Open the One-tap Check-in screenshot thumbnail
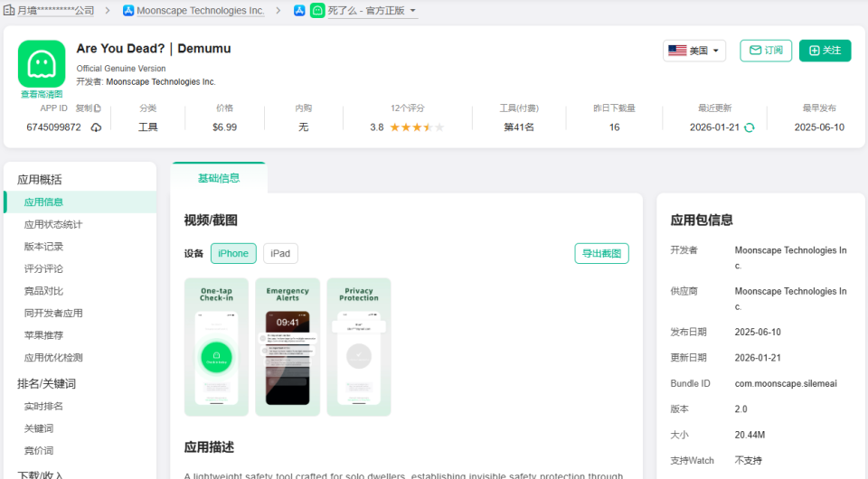 click(x=216, y=347)
